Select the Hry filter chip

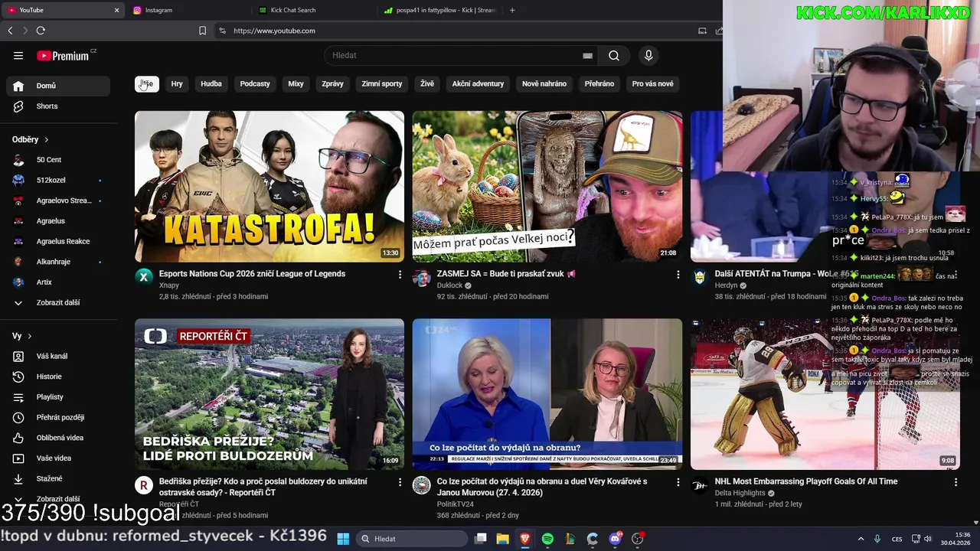point(177,84)
